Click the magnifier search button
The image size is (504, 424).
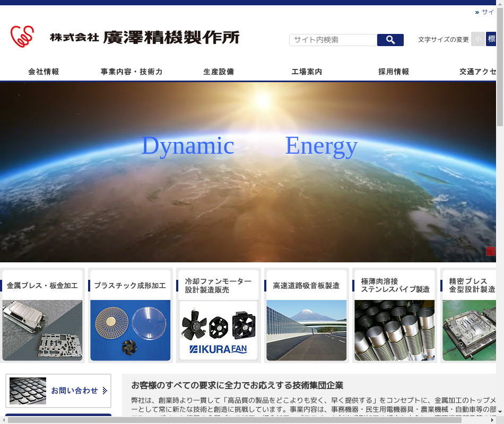pos(390,40)
